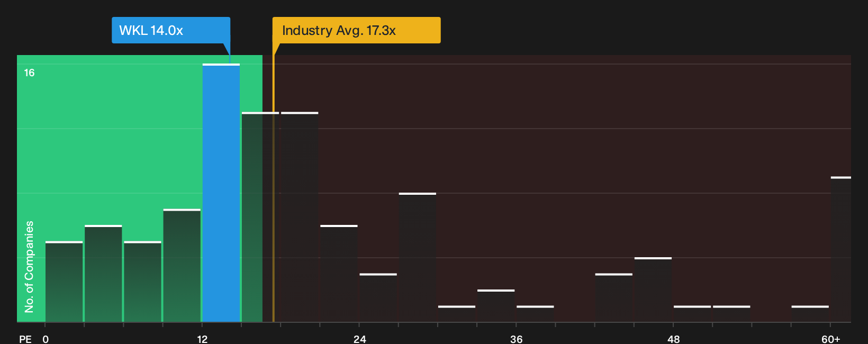Click the bar for PE 3 to 6
The height and width of the screenshot is (344, 868).
pos(103,274)
